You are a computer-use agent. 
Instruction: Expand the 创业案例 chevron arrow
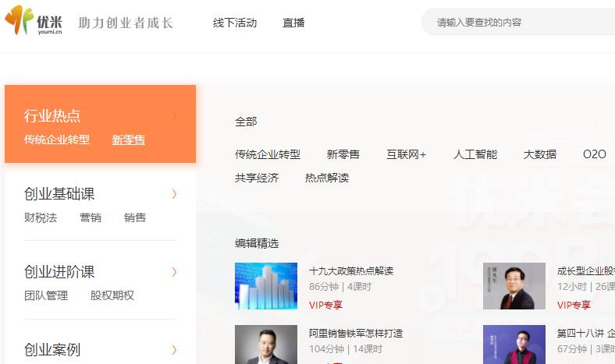click(175, 350)
